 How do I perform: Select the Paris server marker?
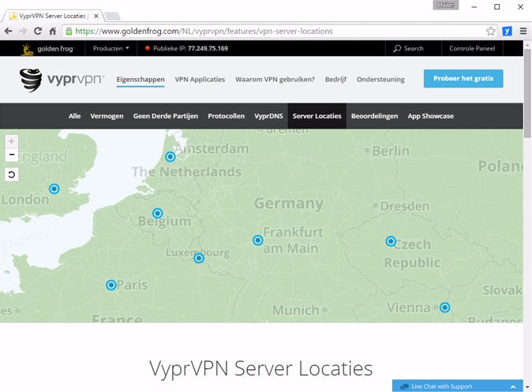[111, 285]
